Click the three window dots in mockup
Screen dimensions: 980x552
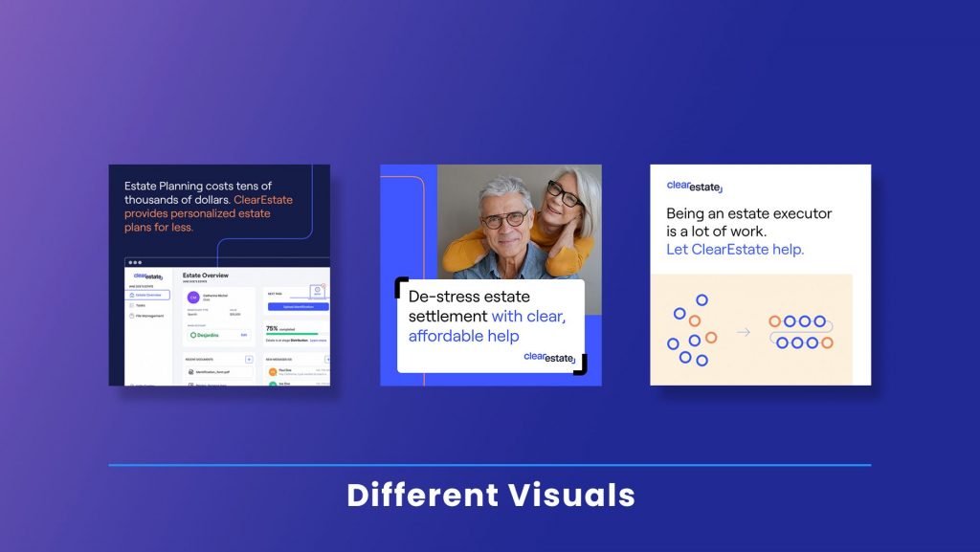pos(135,262)
